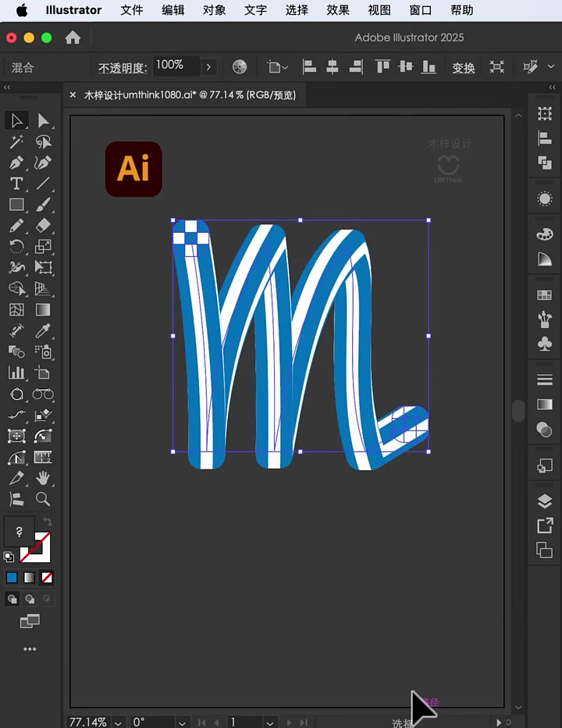This screenshot has width=562, height=728.
Task: Click the 变换 transform button
Action: 463,68
